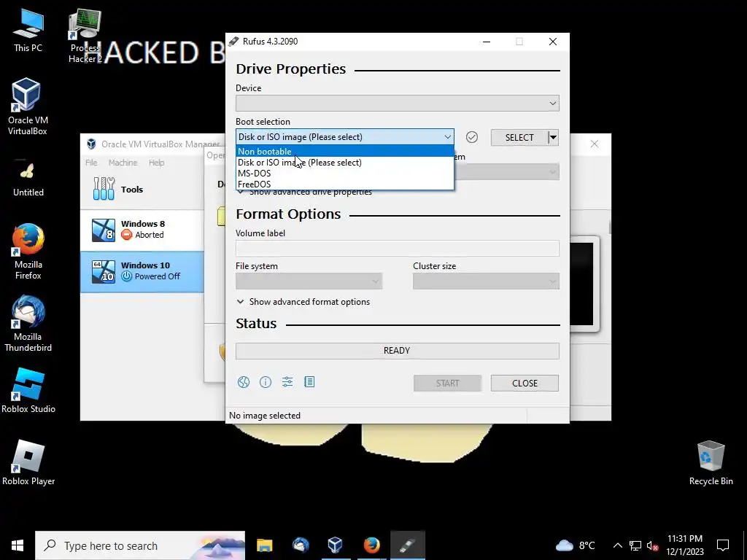Open Roblox Studio desktop shortcut

(x=28, y=391)
